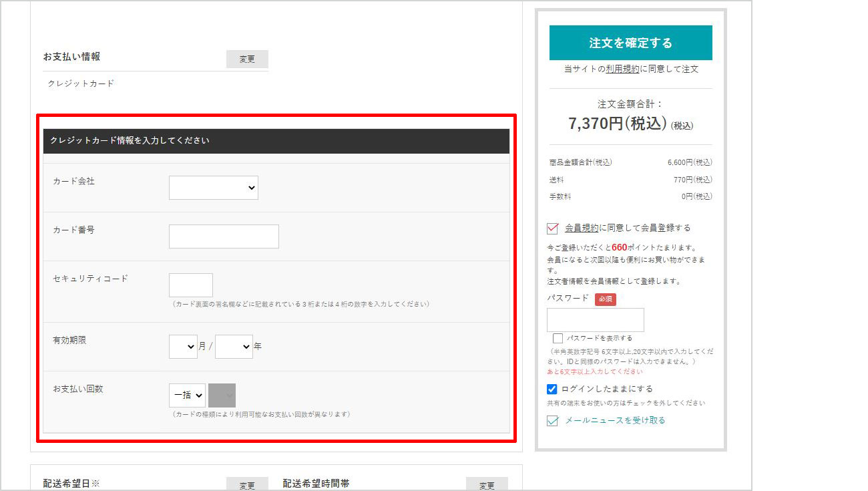Click the 注文を確定する button
The width and height of the screenshot is (868, 491).
pyautogui.click(x=630, y=43)
